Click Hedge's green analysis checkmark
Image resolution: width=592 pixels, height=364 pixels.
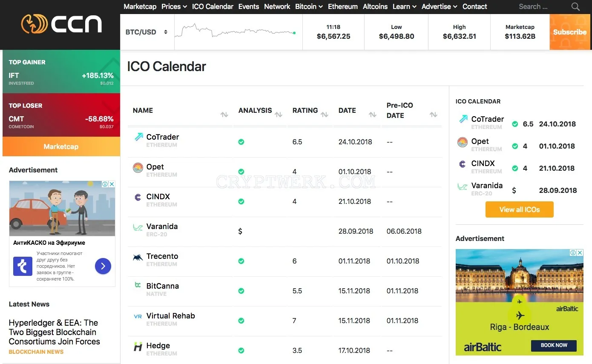click(241, 350)
